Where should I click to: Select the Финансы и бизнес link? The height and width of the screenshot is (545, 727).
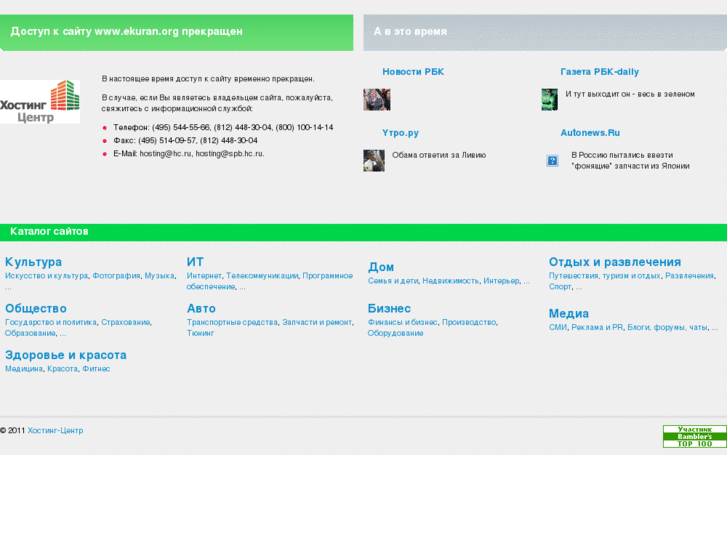pos(402,322)
